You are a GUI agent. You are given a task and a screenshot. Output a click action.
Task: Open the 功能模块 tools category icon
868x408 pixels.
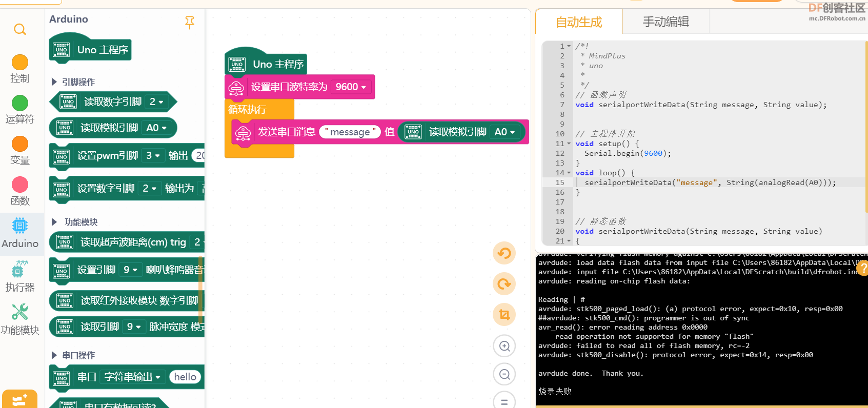click(20, 312)
